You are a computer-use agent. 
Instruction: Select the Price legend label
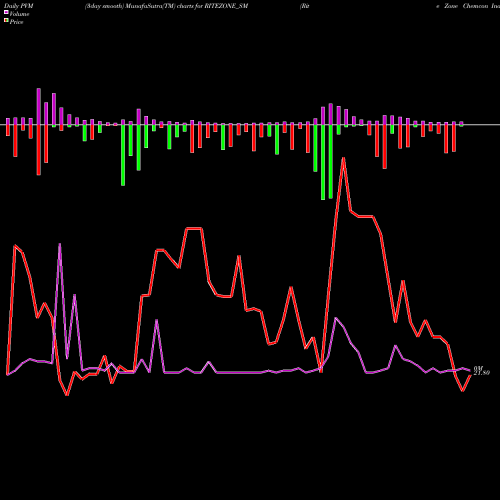tap(16, 22)
